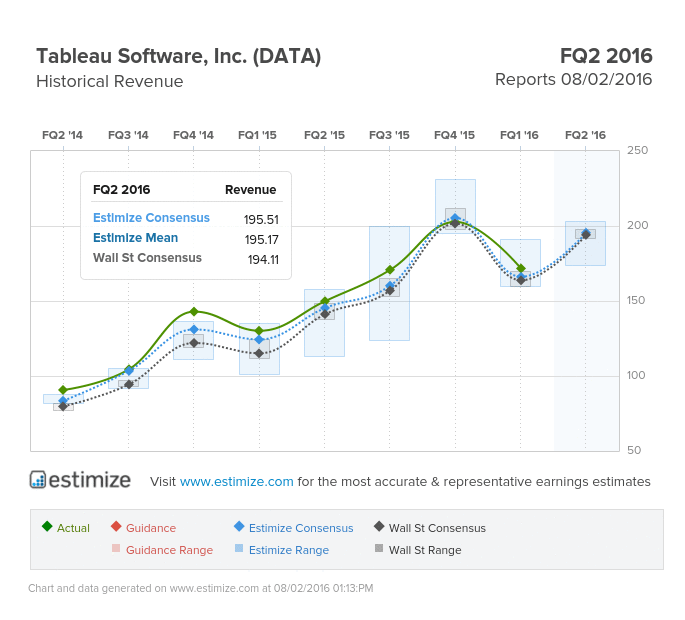The width and height of the screenshot is (685, 620).
Task: Click the chart generated timestamp footer text
Action: [x=201, y=588]
